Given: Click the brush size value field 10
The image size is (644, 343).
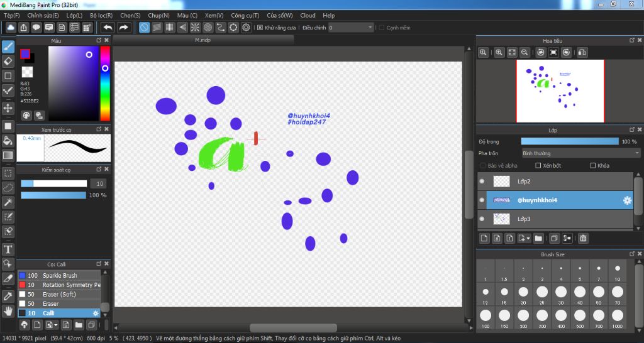Looking at the screenshot, I should click(98, 183).
